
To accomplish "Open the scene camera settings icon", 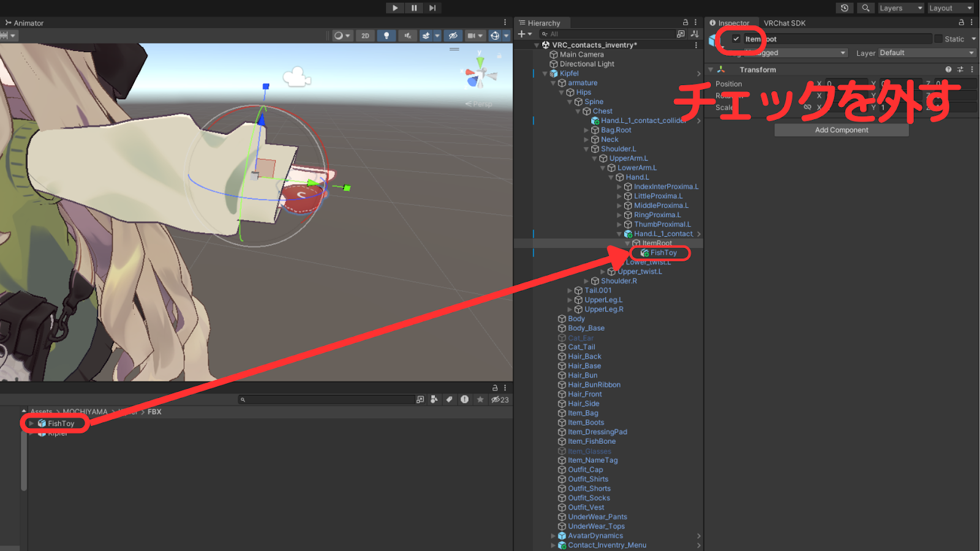I will tap(475, 36).
